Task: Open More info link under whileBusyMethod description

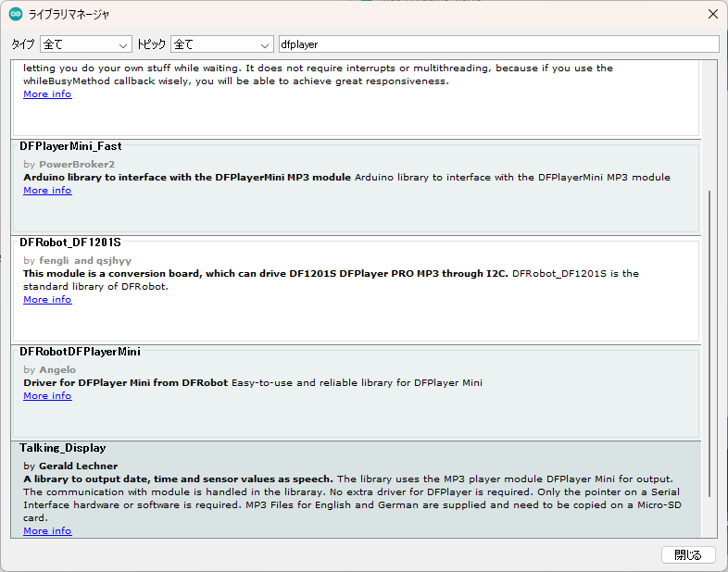Action: click(47, 94)
